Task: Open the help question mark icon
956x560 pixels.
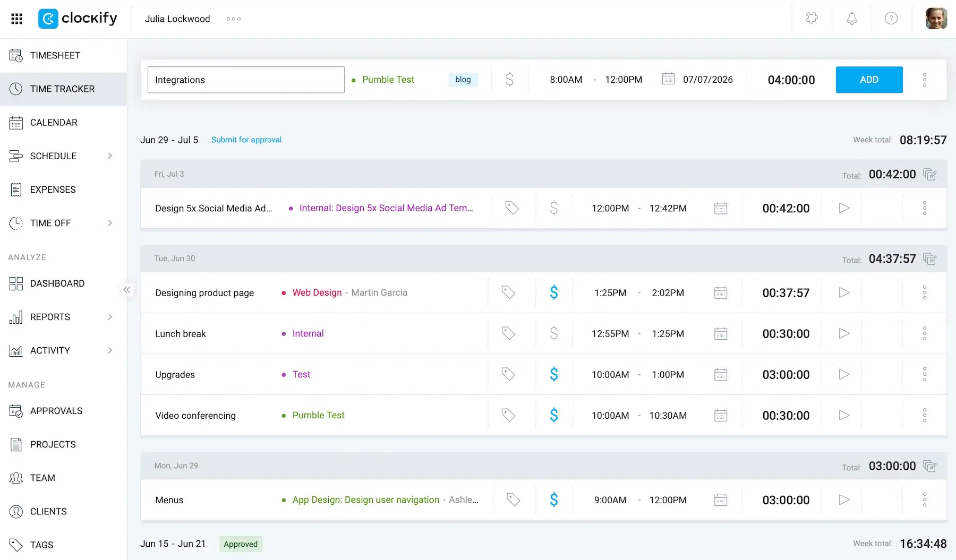Action: [891, 19]
